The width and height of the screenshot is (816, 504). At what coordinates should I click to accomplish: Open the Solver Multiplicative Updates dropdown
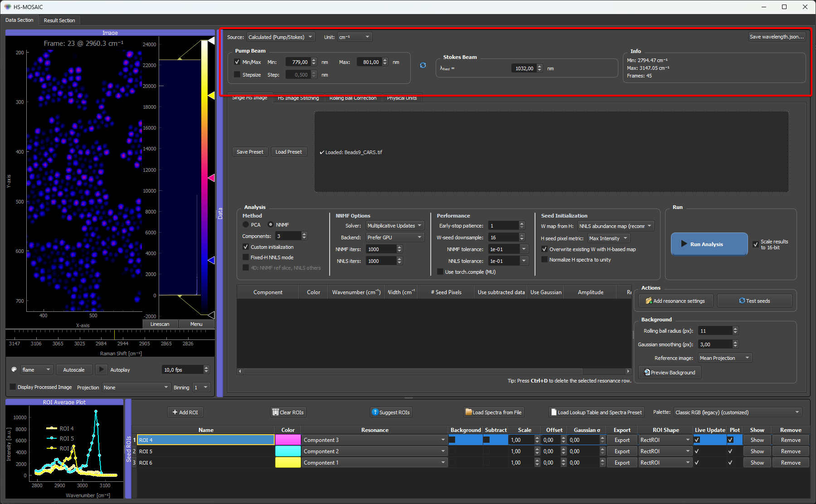pos(395,226)
